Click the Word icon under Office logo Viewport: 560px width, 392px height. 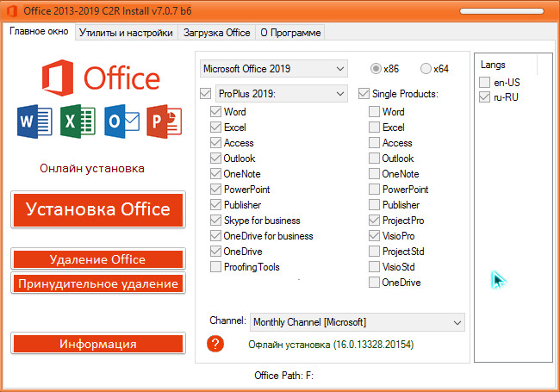[28, 121]
